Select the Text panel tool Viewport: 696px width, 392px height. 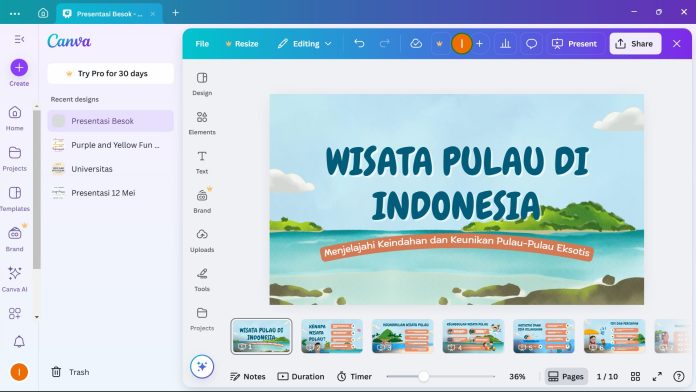pos(202,162)
